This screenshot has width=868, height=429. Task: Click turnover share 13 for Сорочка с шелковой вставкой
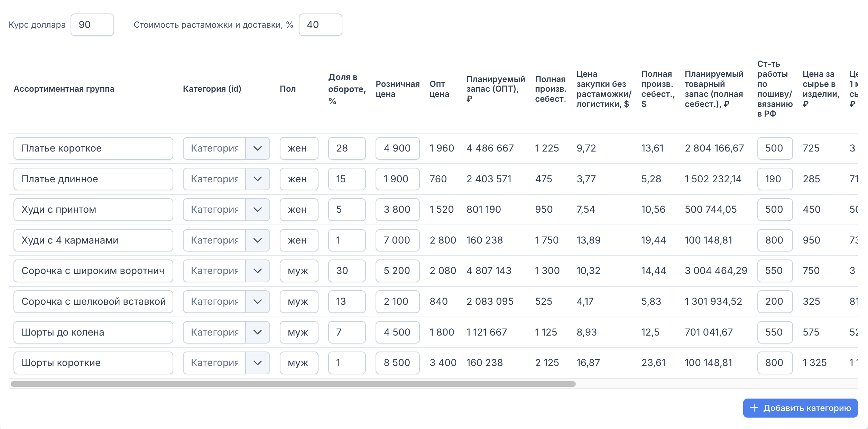click(347, 302)
